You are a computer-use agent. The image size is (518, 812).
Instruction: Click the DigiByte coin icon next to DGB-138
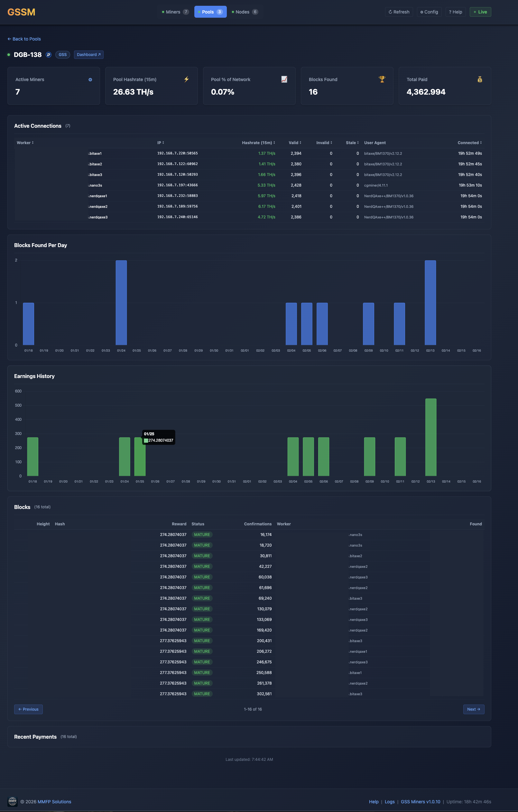tap(48, 54)
